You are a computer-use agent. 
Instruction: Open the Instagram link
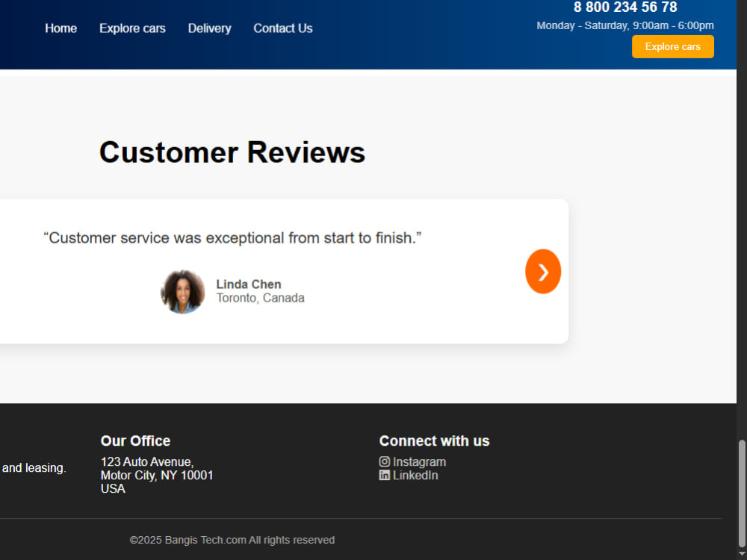[x=419, y=462]
